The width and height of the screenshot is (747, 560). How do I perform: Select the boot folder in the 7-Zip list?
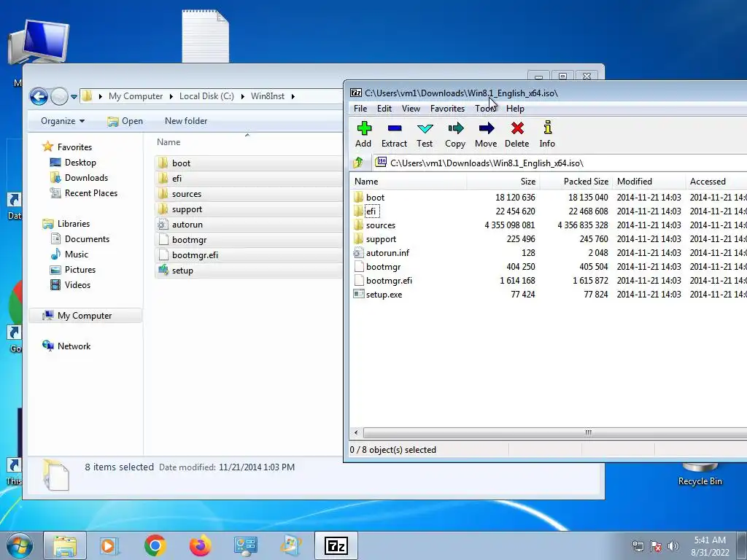pos(375,197)
